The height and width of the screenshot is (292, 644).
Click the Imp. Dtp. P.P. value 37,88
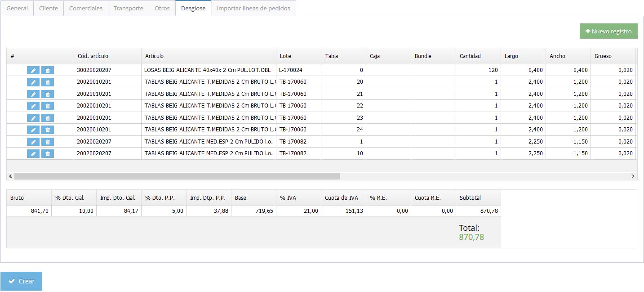point(209,211)
